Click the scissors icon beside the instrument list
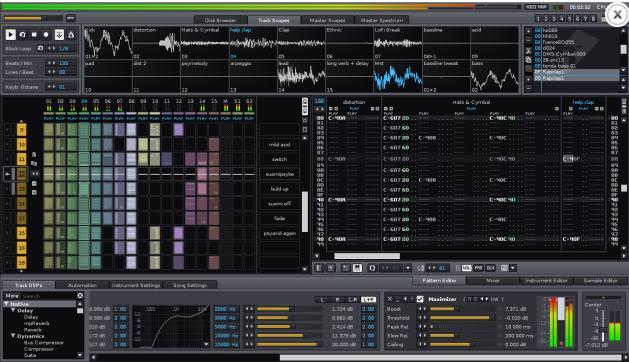 click(x=528, y=51)
